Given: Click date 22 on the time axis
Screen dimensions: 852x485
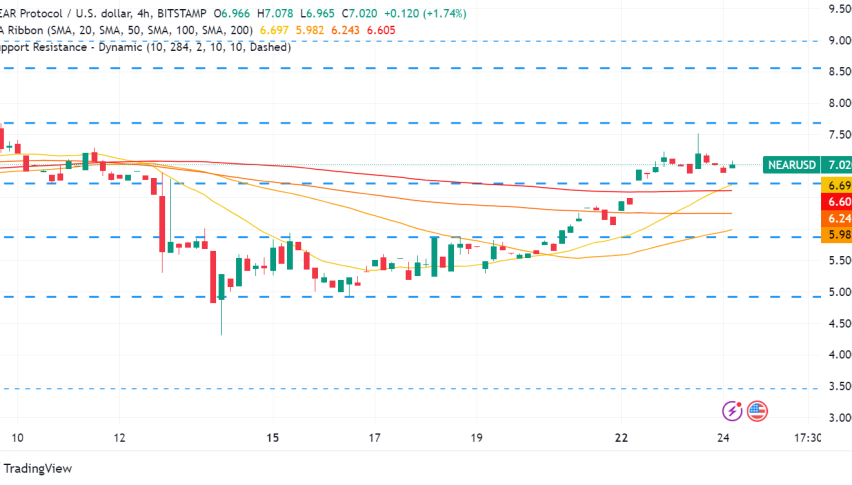Looking at the screenshot, I should 621,438.
